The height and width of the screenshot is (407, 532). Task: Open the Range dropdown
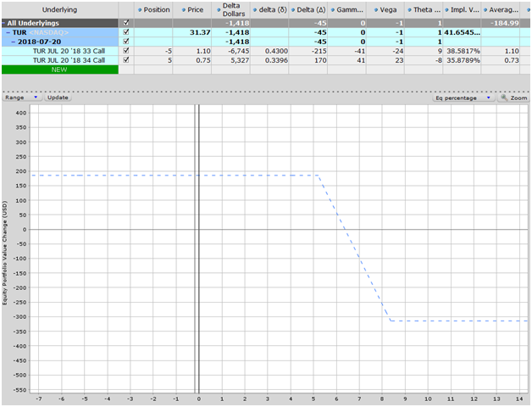(22, 98)
